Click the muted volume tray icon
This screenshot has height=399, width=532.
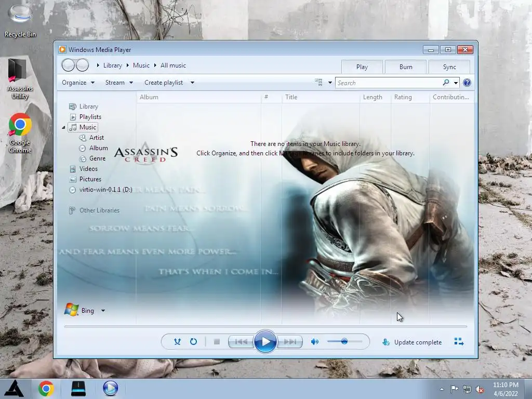[x=480, y=389]
